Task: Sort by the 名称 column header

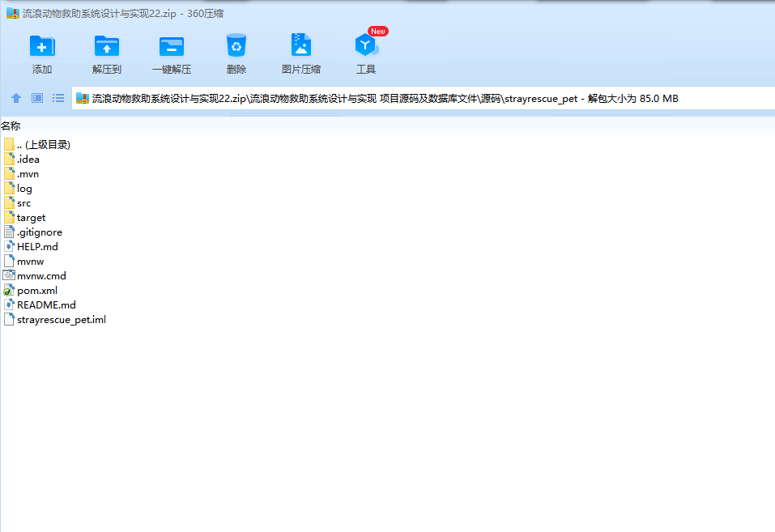Action: (x=11, y=126)
